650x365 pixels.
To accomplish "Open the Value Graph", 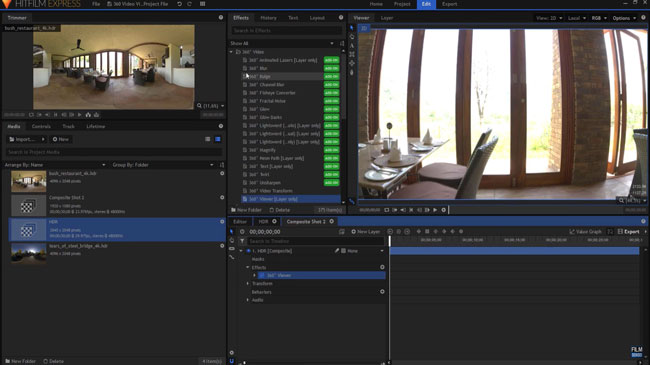I will (585, 231).
